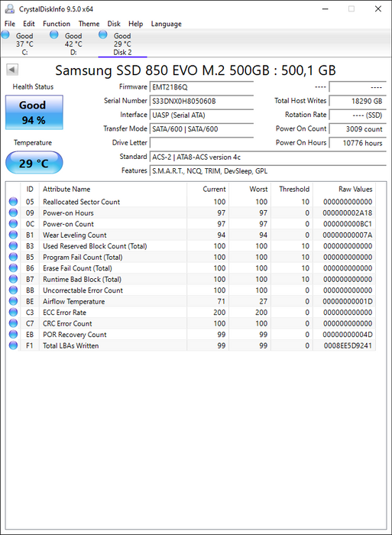Click raw value 0008EE5D9241

coord(348,345)
